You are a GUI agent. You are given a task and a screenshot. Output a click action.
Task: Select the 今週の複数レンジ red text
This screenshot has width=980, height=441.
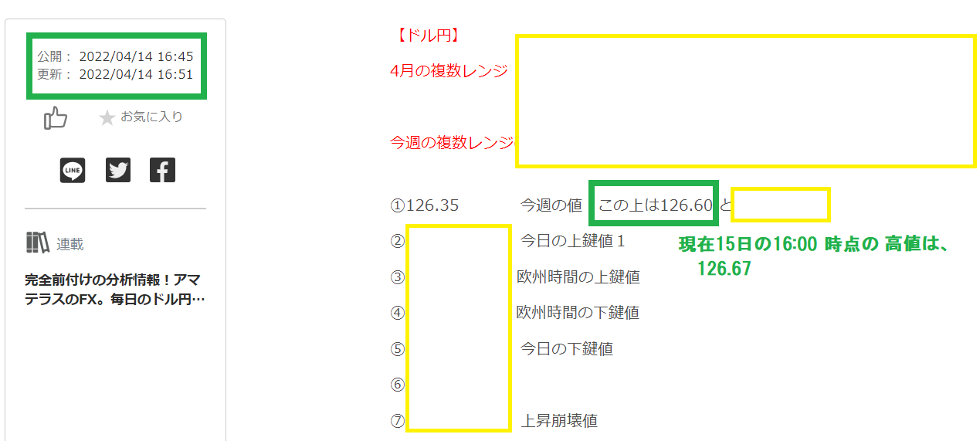[453, 142]
